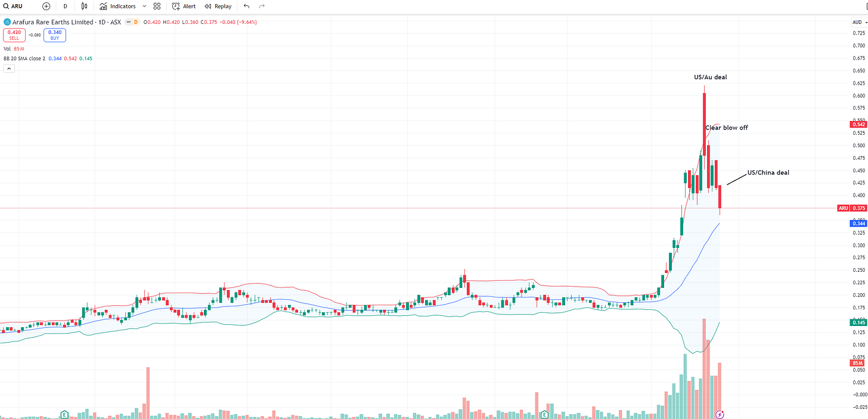Click the 0.542 upper band price label
Image resolution: width=868 pixels, height=419 pixels.
pyautogui.click(x=858, y=125)
